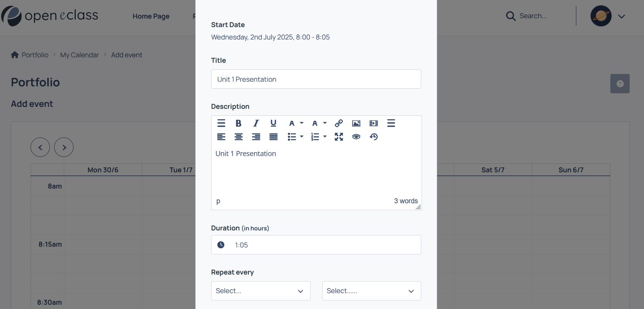
Task: Click the p element path indicator
Action: 218,201
